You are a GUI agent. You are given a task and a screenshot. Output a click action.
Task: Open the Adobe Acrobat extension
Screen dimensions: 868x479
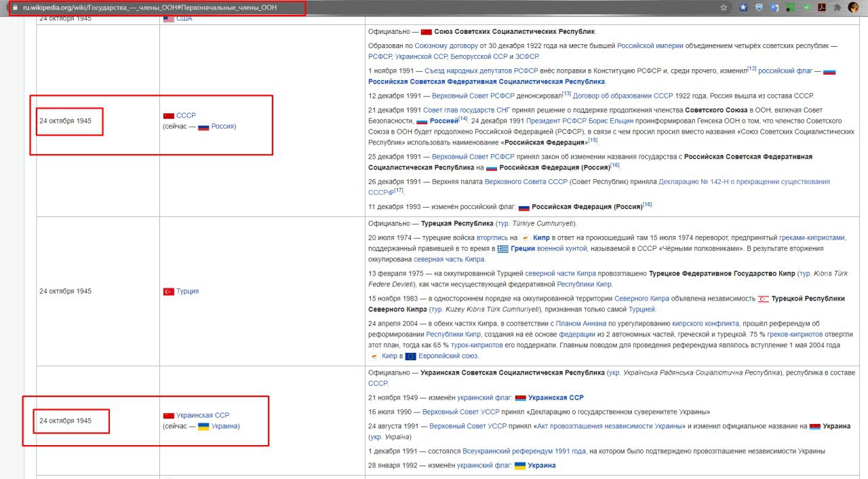coord(821,7)
